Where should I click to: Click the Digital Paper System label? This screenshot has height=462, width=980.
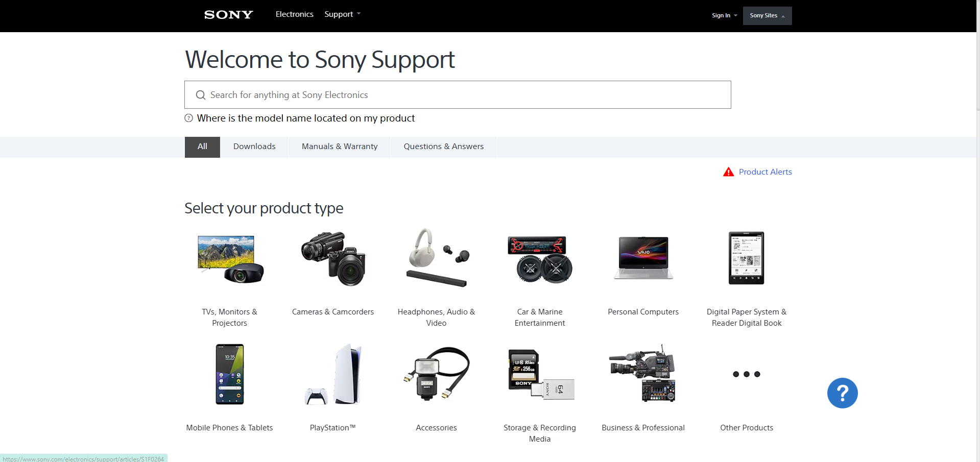(747, 318)
